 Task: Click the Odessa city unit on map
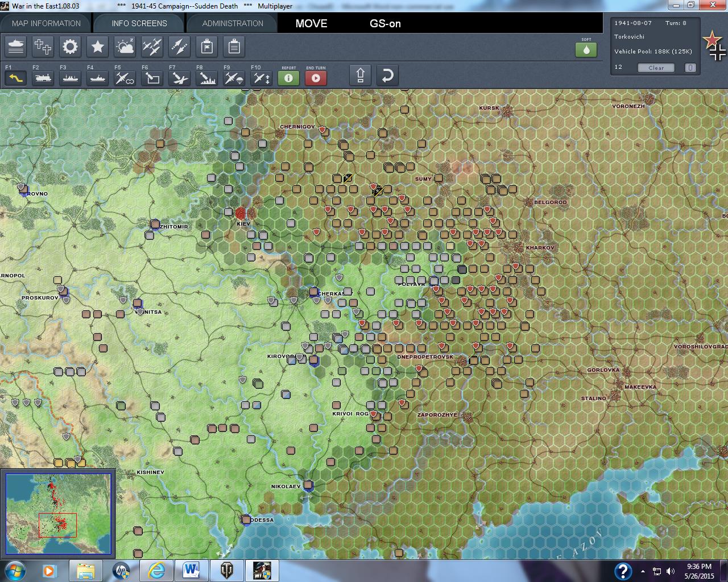246,520
